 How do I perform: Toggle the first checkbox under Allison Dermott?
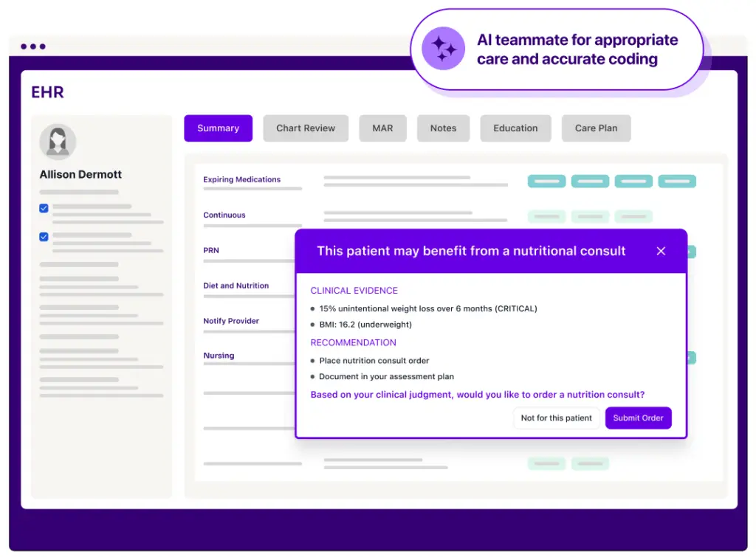(44, 209)
